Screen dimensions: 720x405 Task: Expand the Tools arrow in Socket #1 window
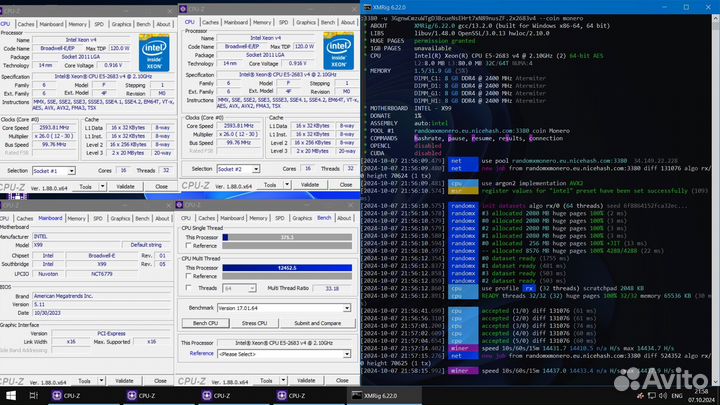pyautogui.click(x=102, y=186)
